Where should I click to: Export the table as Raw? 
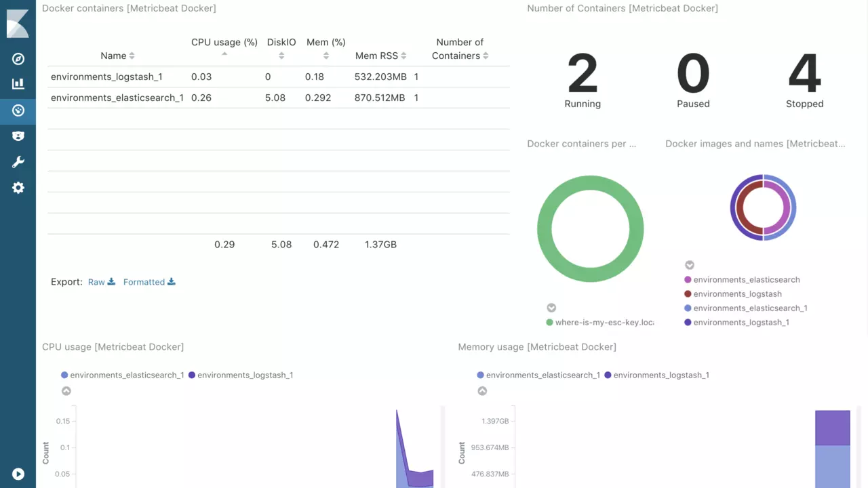[x=102, y=282]
